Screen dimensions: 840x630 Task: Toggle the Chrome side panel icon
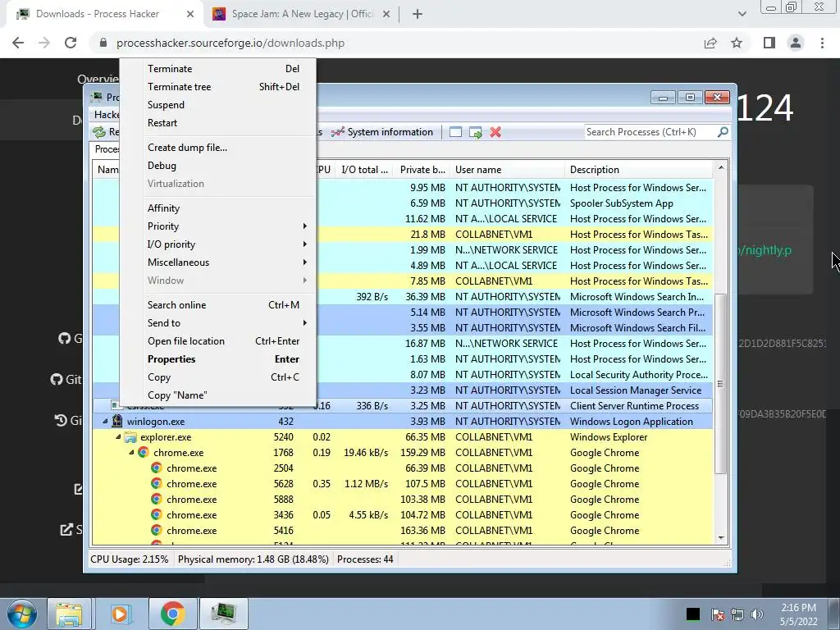[x=769, y=43]
